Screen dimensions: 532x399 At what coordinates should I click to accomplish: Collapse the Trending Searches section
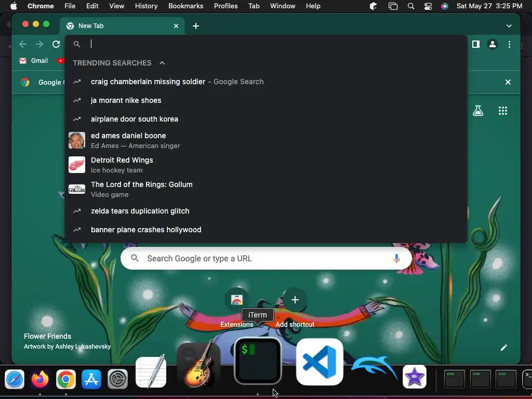coord(162,63)
